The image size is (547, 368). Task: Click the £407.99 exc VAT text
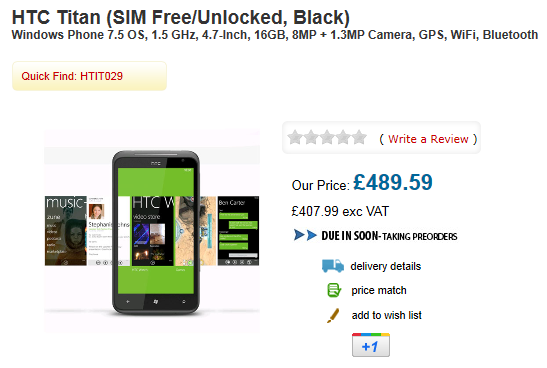point(340,211)
